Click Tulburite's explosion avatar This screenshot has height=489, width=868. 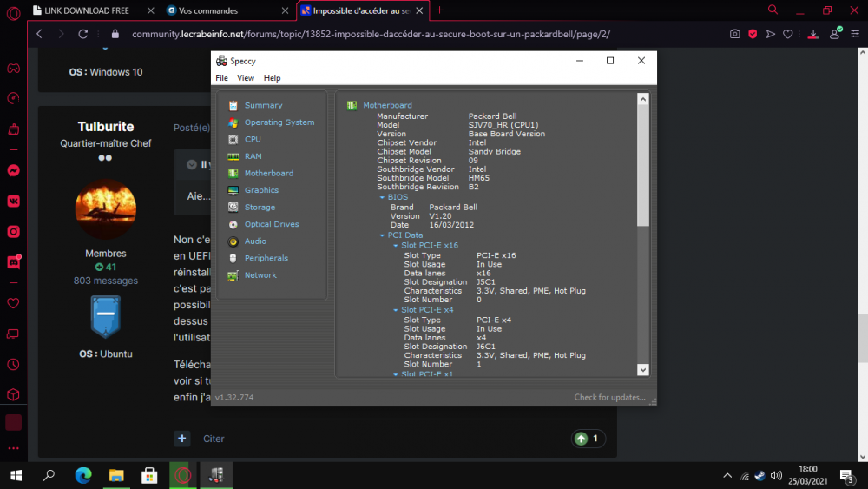pyautogui.click(x=105, y=208)
